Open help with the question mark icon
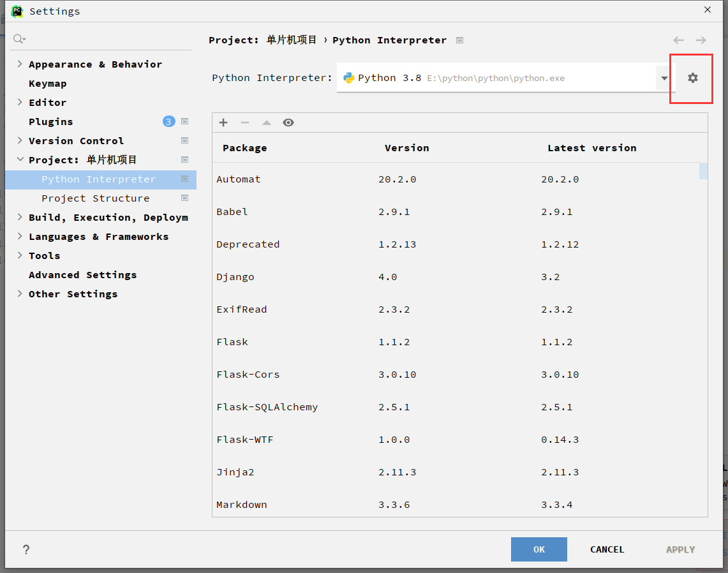Viewport: 728px width, 573px height. [26, 549]
